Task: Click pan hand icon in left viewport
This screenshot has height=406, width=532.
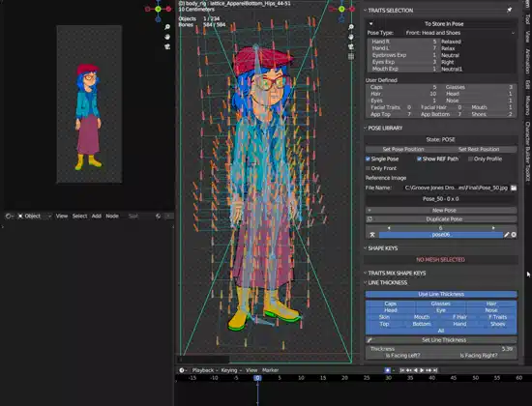Action: 167,37
